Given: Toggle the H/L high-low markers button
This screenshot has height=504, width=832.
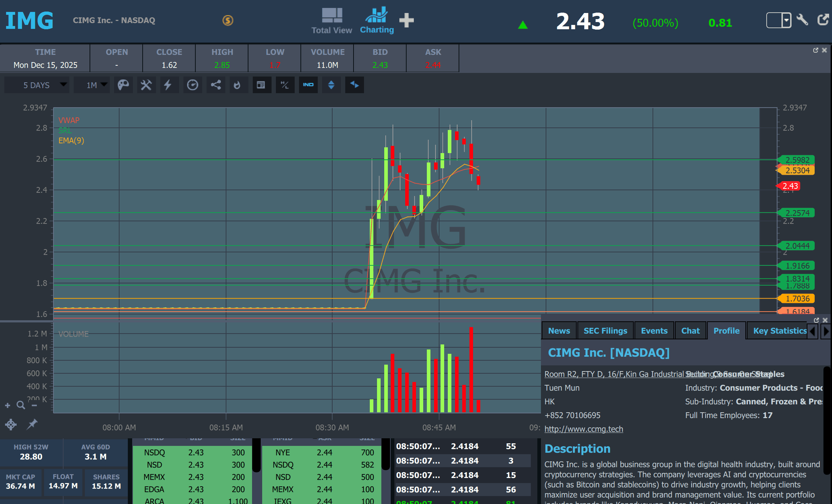Looking at the screenshot, I should point(285,85).
